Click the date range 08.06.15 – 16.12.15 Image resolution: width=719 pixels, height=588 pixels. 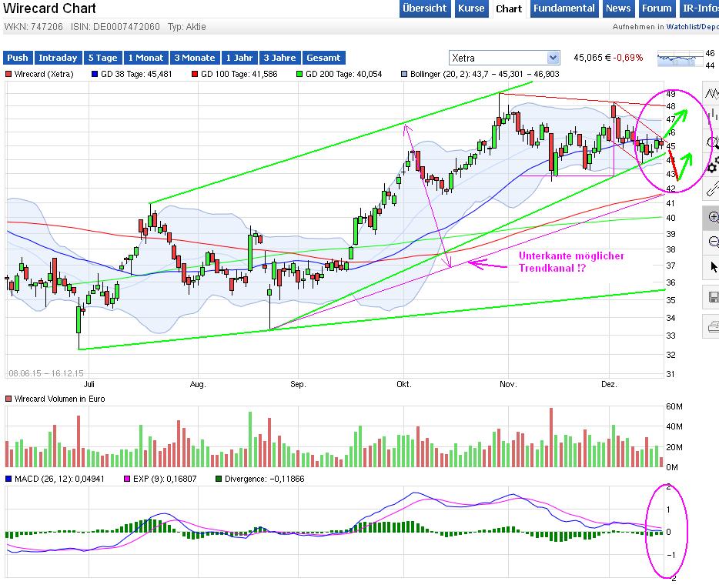[x=46, y=373]
